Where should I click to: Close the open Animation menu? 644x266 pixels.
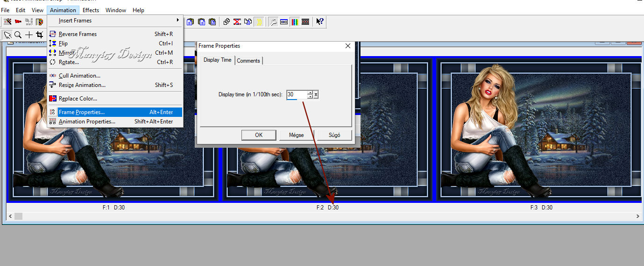[63, 10]
